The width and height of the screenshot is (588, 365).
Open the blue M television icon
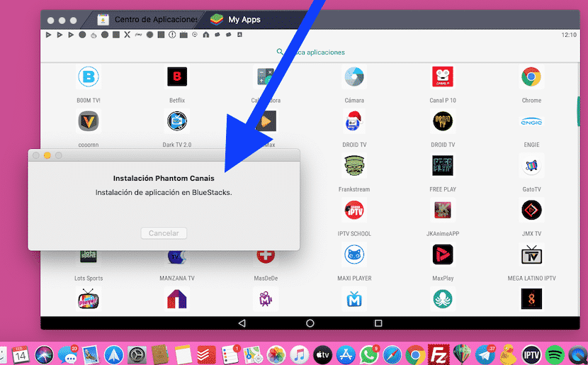[x=354, y=299]
